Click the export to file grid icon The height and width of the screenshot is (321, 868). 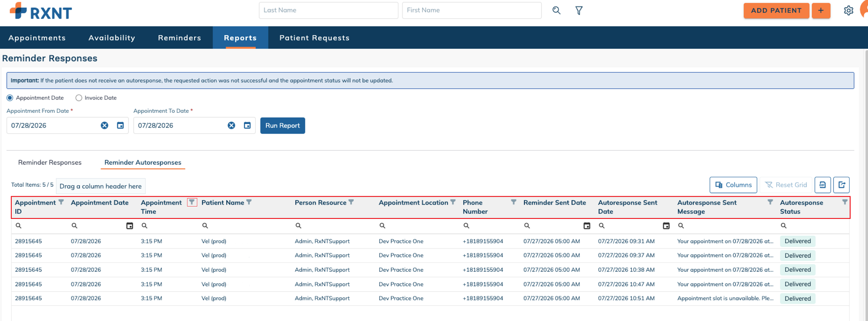click(823, 185)
